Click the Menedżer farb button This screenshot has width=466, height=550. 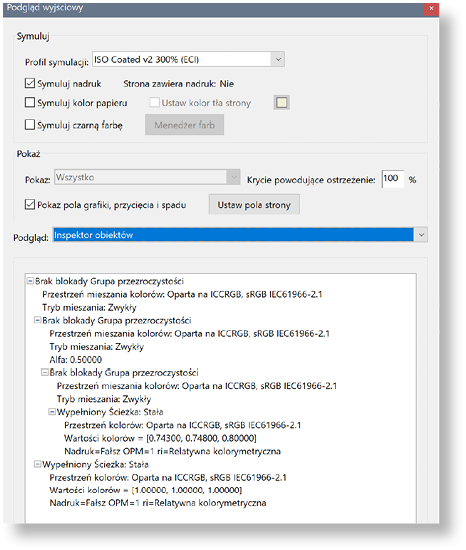(184, 125)
